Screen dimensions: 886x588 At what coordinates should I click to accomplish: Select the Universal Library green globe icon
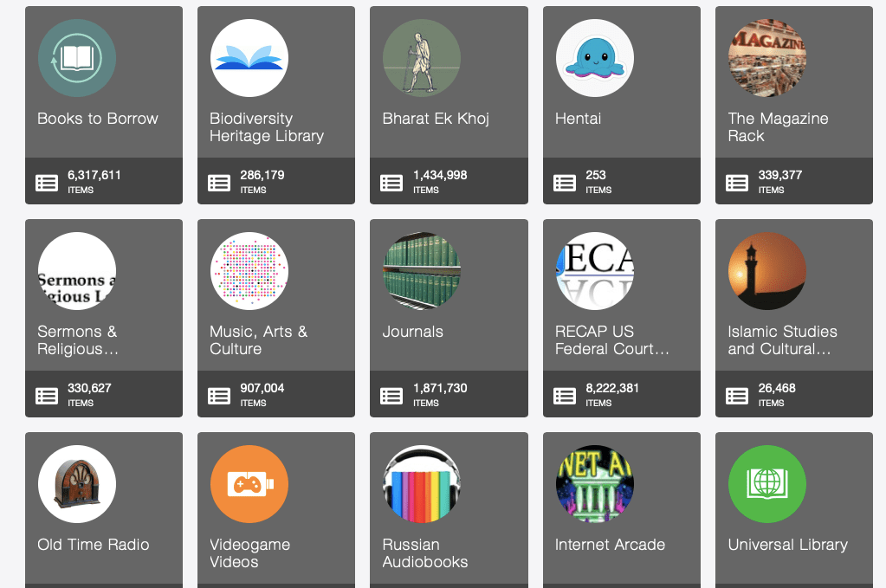click(766, 484)
